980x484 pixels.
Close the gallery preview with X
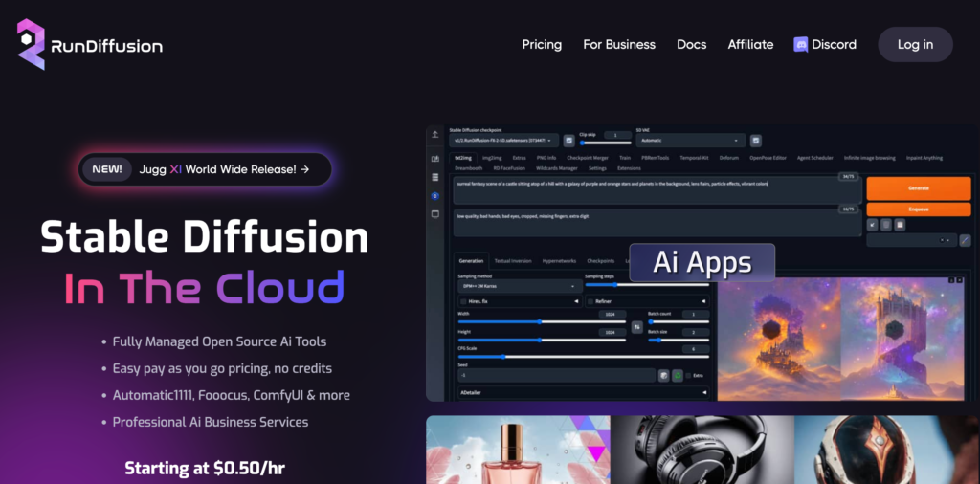click(959, 280)
